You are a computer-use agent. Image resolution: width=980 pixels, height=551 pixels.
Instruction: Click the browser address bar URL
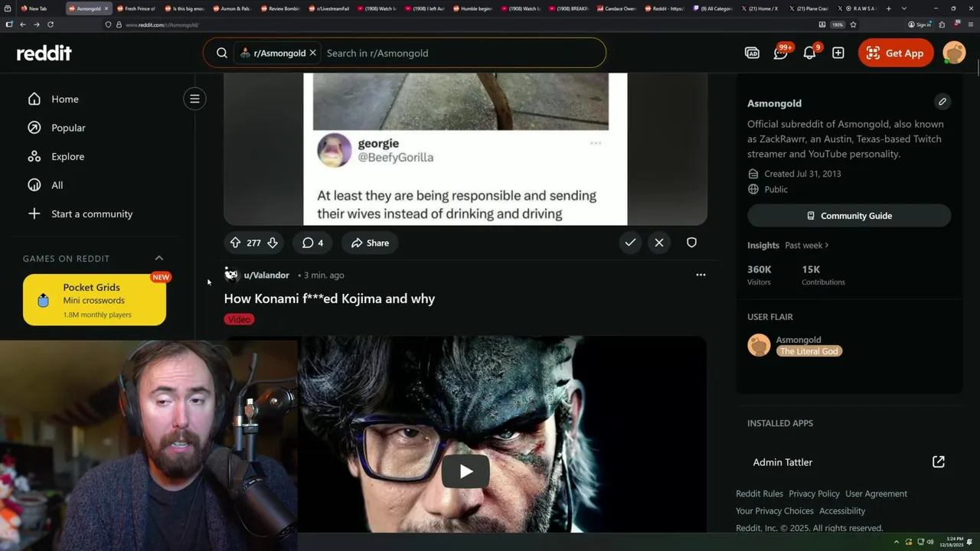(162, 24)
